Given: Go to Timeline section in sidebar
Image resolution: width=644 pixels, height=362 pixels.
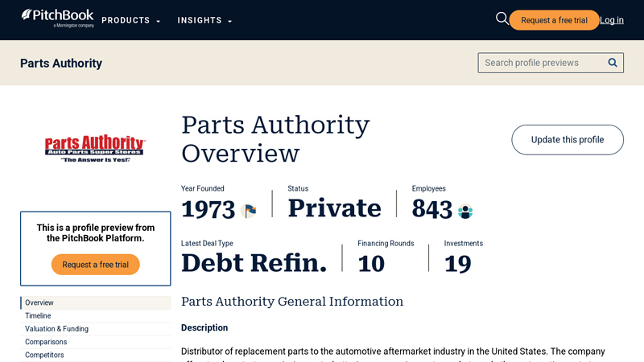Looking at the screenshot, I should point(96,315).
